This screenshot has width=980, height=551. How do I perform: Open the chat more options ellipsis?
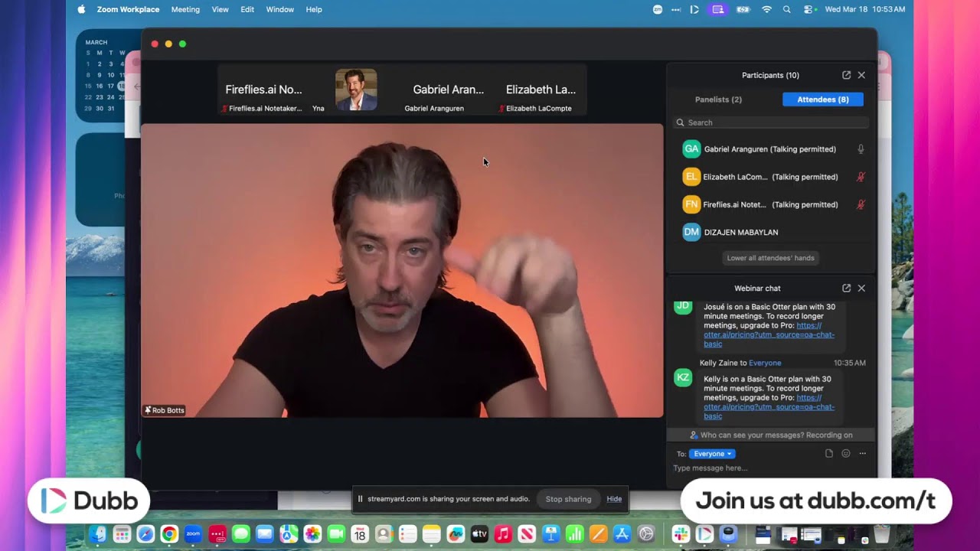click(862, 454)
